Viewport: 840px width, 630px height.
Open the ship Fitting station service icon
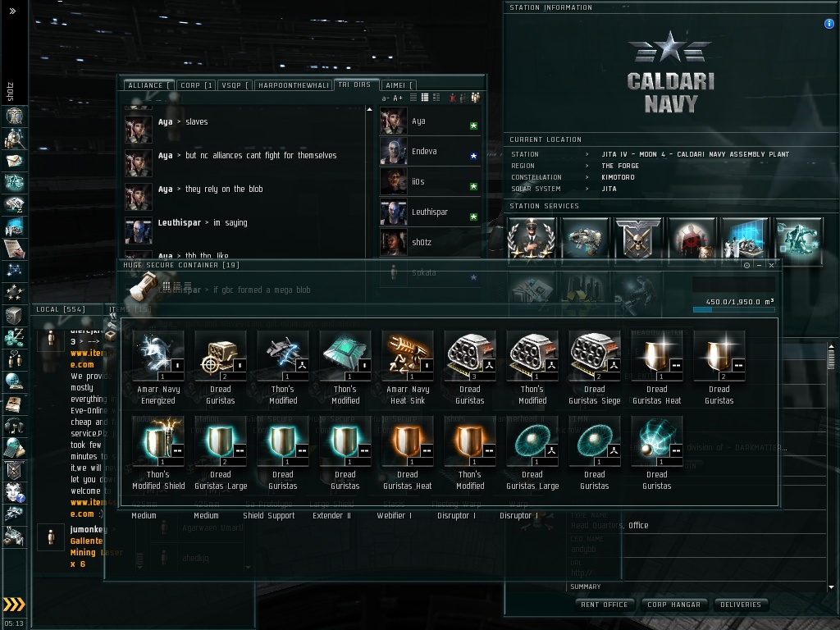pos(584,239)
